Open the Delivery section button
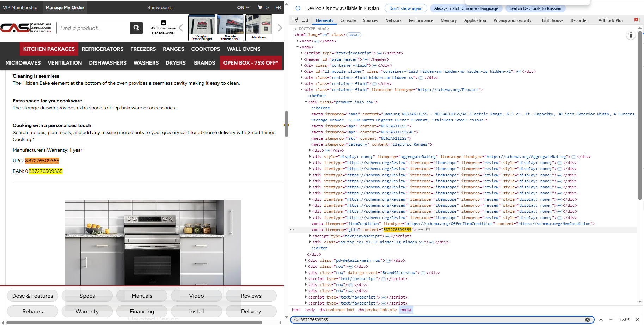Viewport: 644px width, 325px height. 251,312
